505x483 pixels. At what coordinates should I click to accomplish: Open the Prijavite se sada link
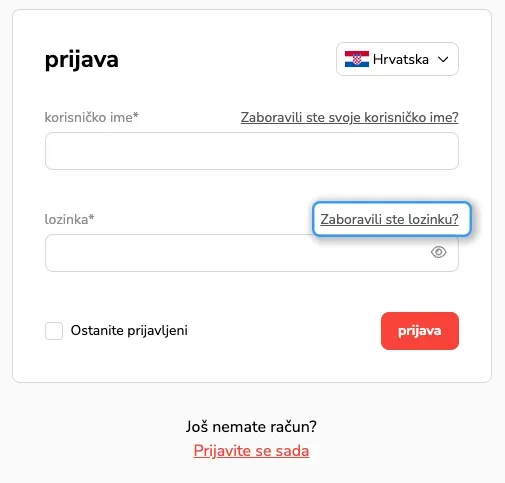click(251, 451)
